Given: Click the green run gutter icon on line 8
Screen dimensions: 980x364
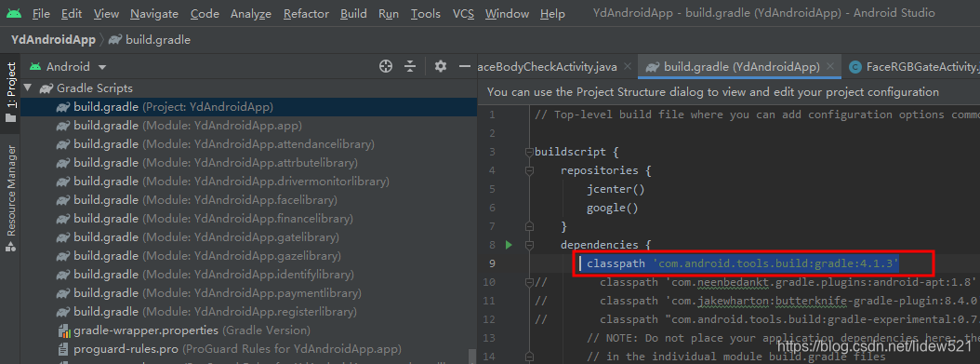Looking at the screenshot, I should click(509, 245).
